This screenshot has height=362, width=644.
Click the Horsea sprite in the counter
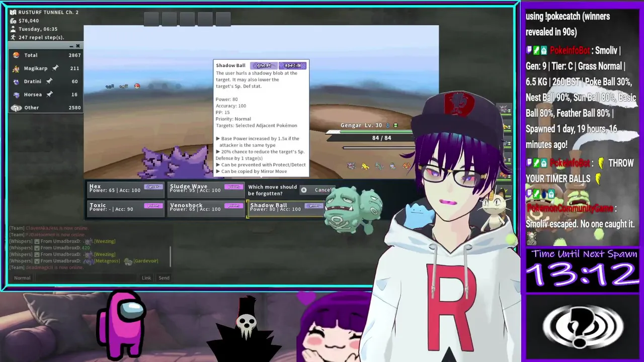(x=16, y=95)
